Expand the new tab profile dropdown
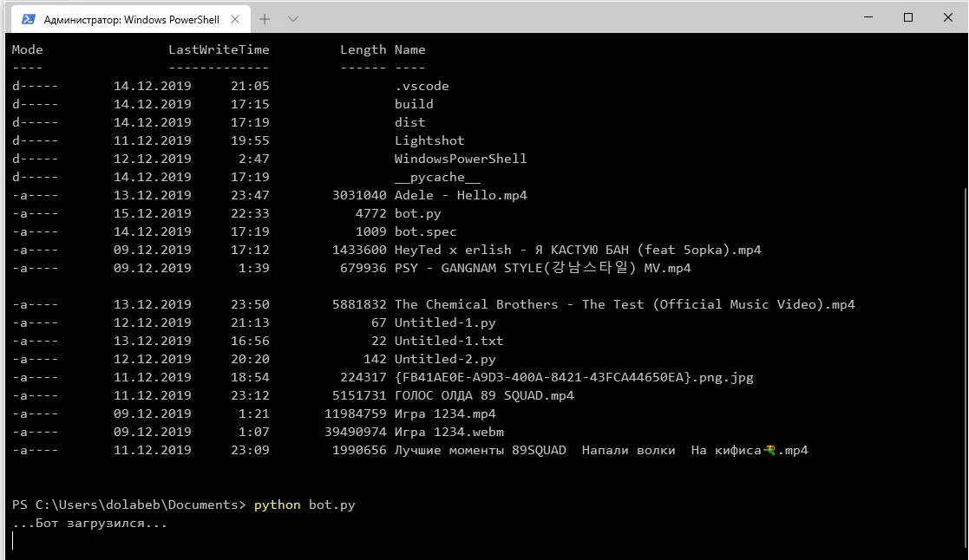 point(293,19)
